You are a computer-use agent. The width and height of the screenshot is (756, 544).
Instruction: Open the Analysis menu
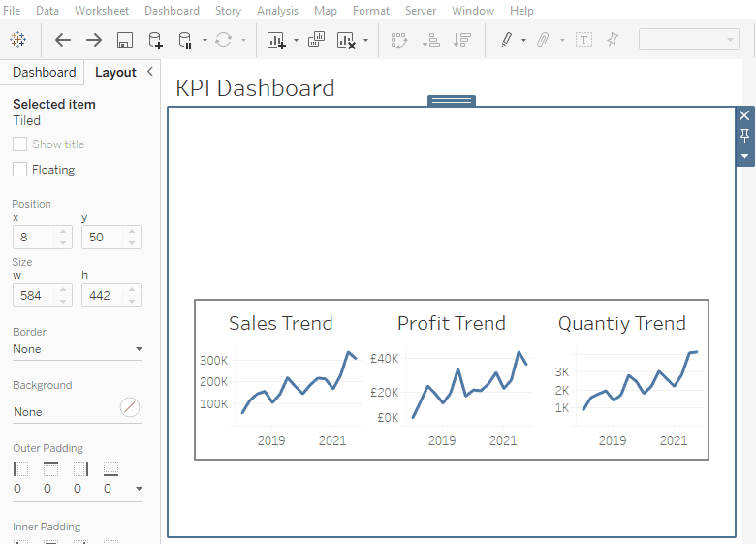[x=277, y=11]
